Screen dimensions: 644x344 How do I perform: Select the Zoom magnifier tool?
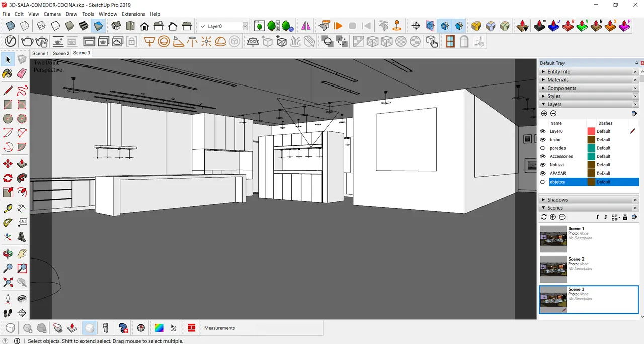tap(8, 268)
